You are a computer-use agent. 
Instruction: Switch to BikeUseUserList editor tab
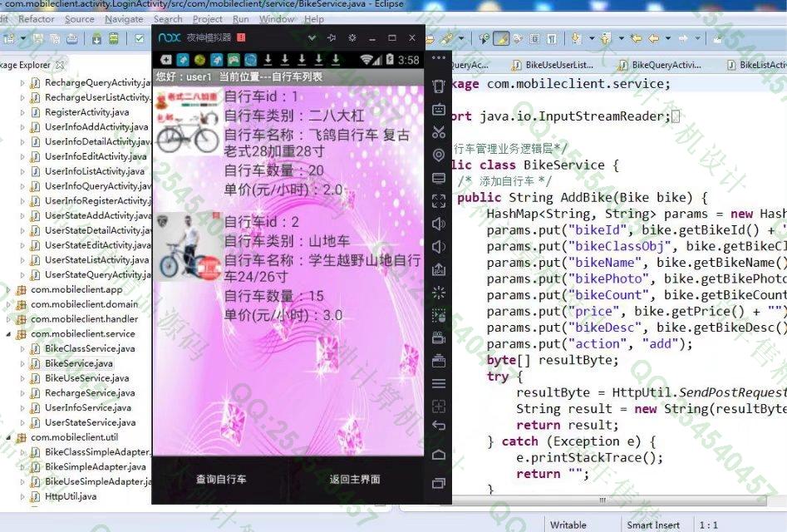tap(553, 65)
